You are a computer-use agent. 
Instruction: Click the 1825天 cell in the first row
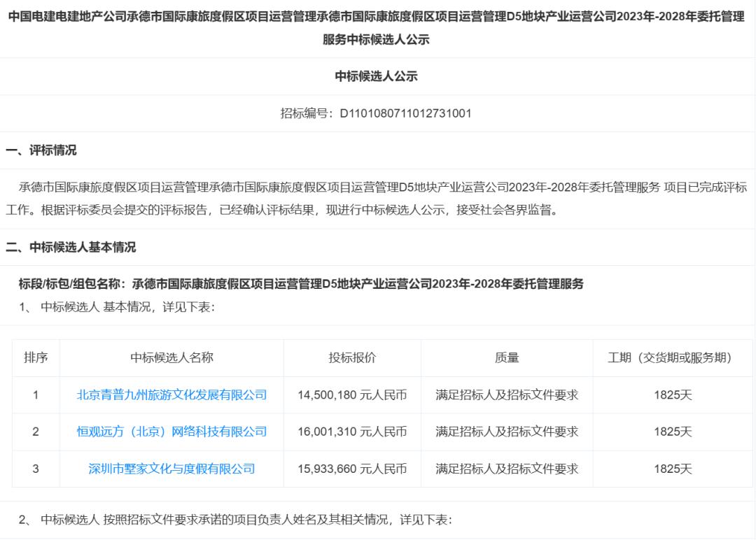tap(672, 395)
